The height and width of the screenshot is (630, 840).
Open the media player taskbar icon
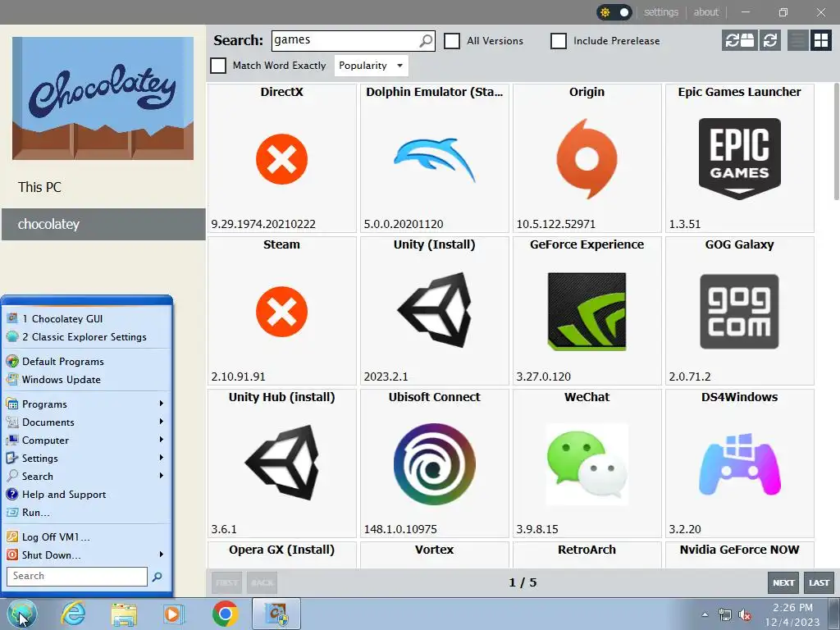pos(174,614)
